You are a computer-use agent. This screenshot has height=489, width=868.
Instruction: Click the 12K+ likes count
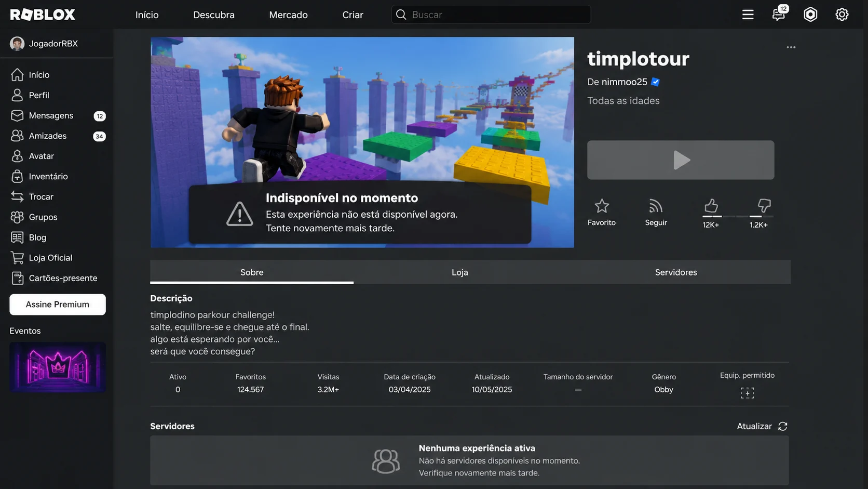(x=711, y=225)
